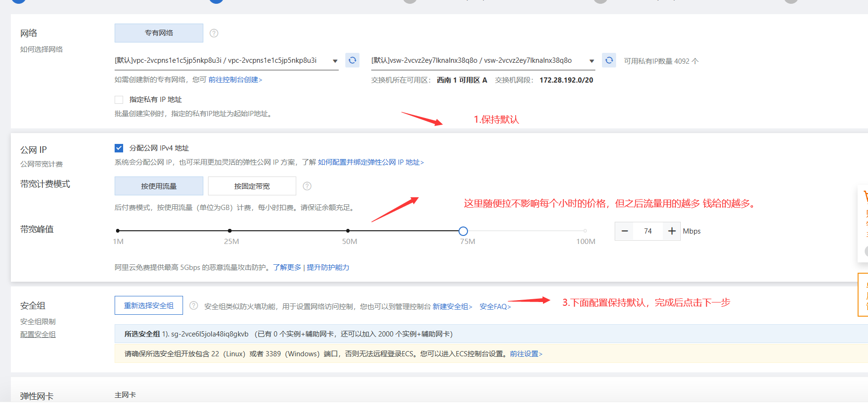Open 提升防护能力 link

coord(328,268)
